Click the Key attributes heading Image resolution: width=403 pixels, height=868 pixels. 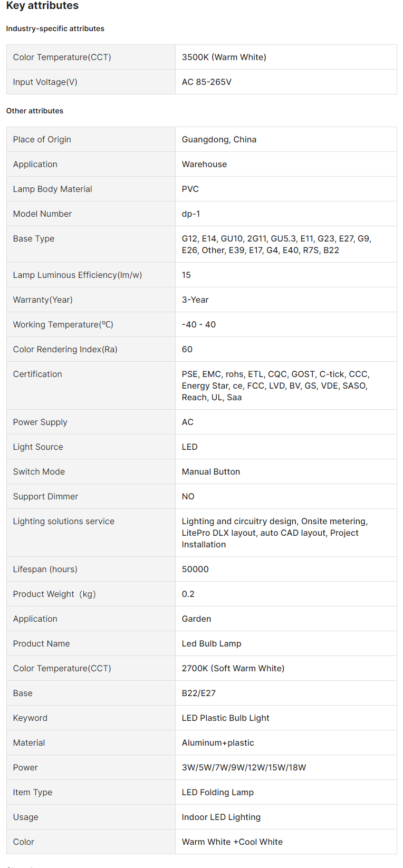[x=42, y=6]
